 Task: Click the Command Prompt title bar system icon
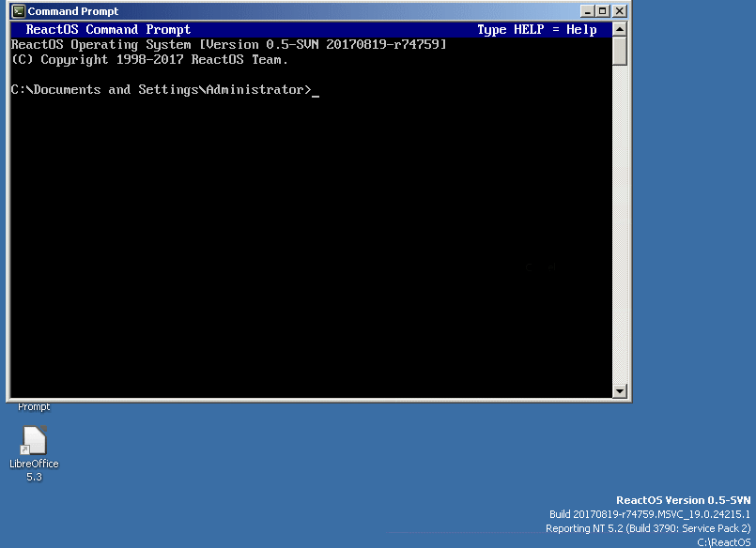click(19, 11)
